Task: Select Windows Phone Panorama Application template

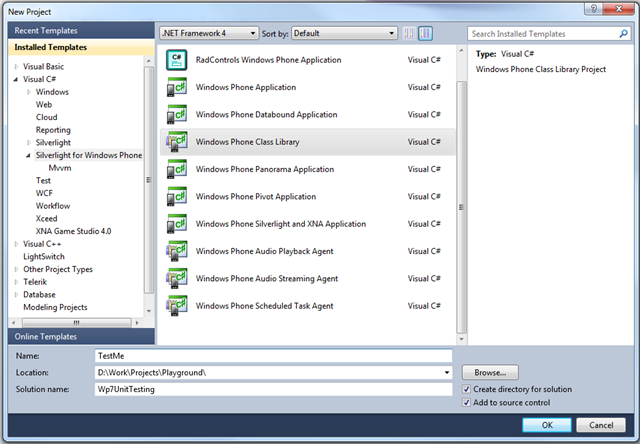Action: tap(307, 169)
